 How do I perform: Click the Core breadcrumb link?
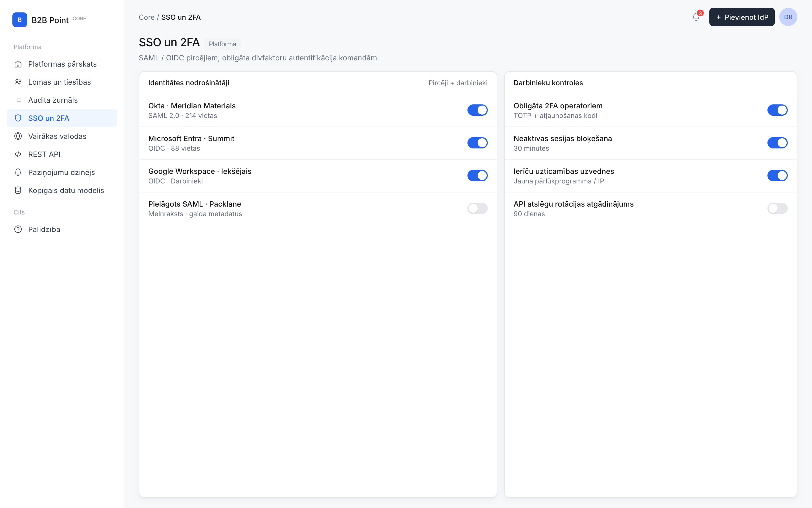pos(147,17)
